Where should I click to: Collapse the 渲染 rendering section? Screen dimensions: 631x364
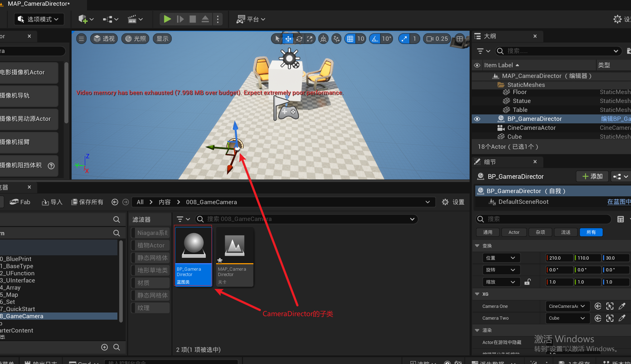click(x=477, y=330)
